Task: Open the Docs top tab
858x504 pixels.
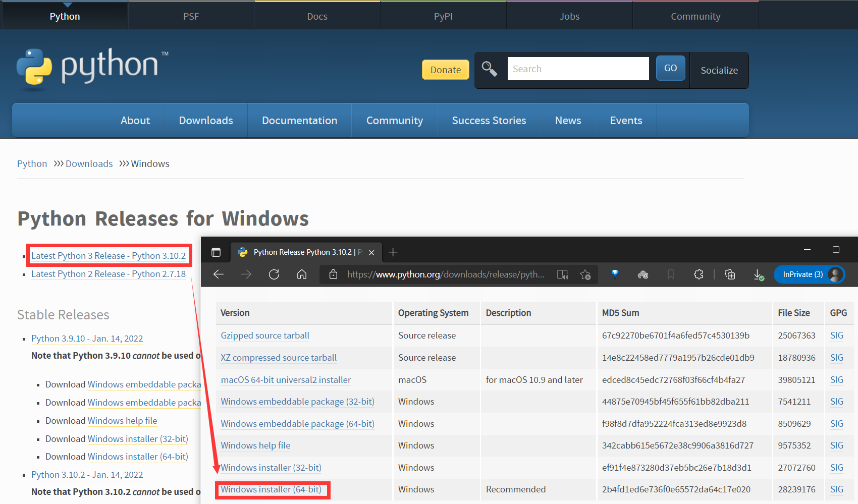Action: click(x=317, y=16)
